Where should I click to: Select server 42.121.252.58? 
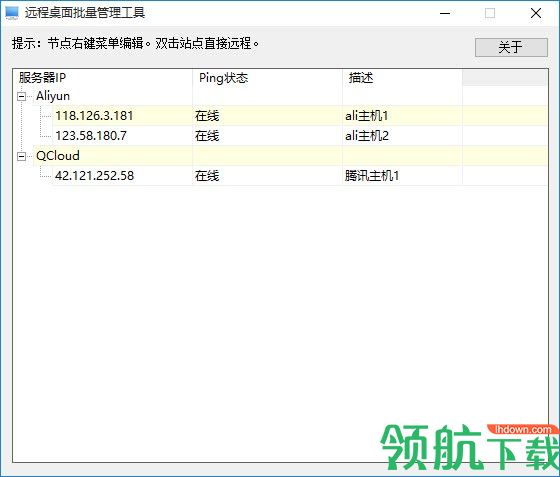click(x=94, y=176)
